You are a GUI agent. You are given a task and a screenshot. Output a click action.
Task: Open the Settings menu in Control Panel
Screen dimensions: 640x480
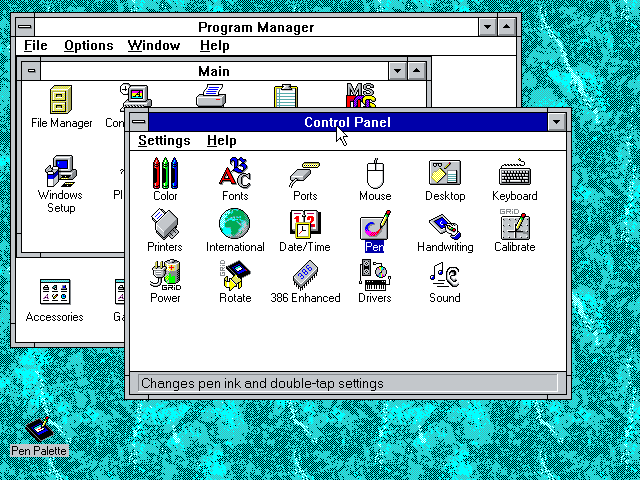[x=164, y=140]
